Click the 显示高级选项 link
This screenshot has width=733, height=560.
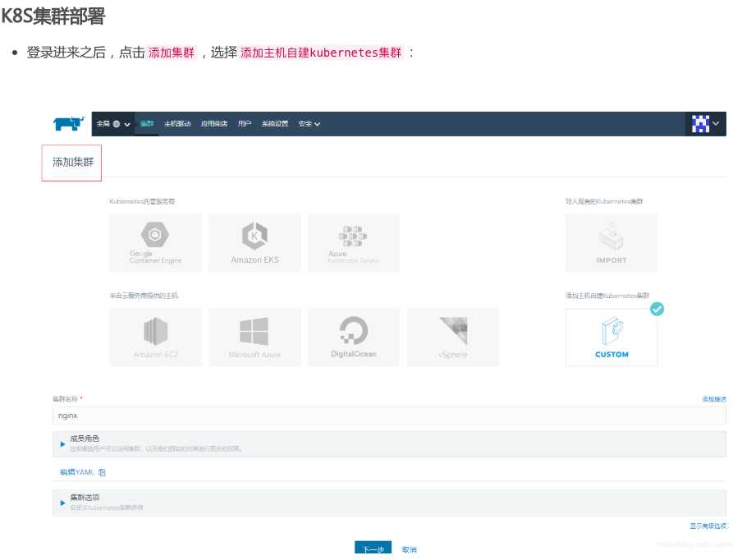[x=708, y=526]
